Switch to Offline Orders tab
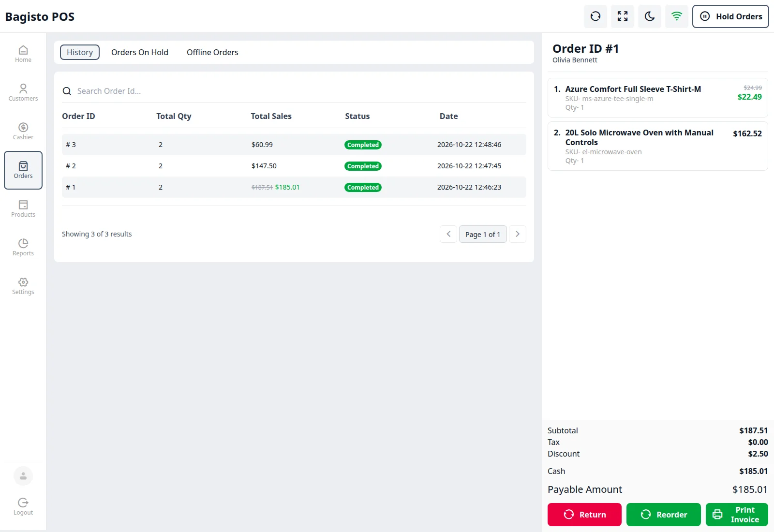The image size is (774, 532). click(212, 52)
